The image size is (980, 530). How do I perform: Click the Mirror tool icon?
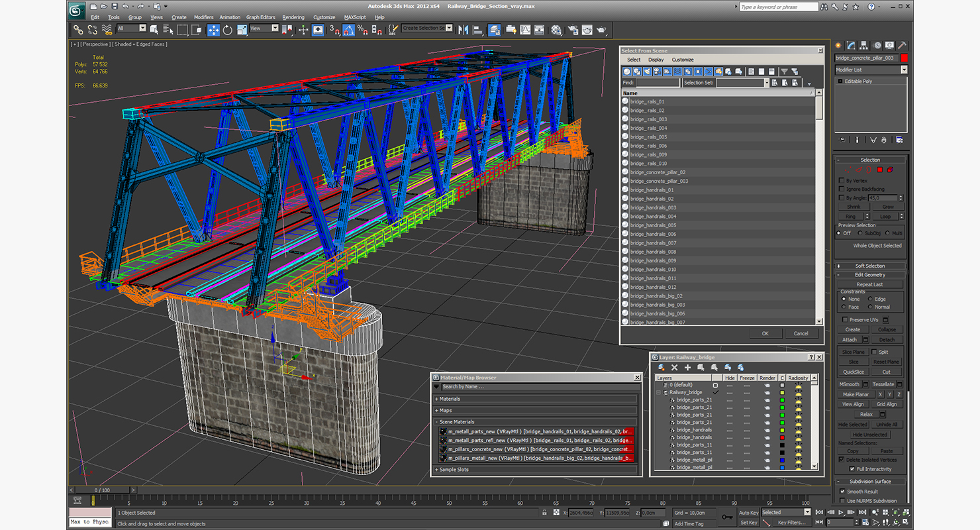463,30
